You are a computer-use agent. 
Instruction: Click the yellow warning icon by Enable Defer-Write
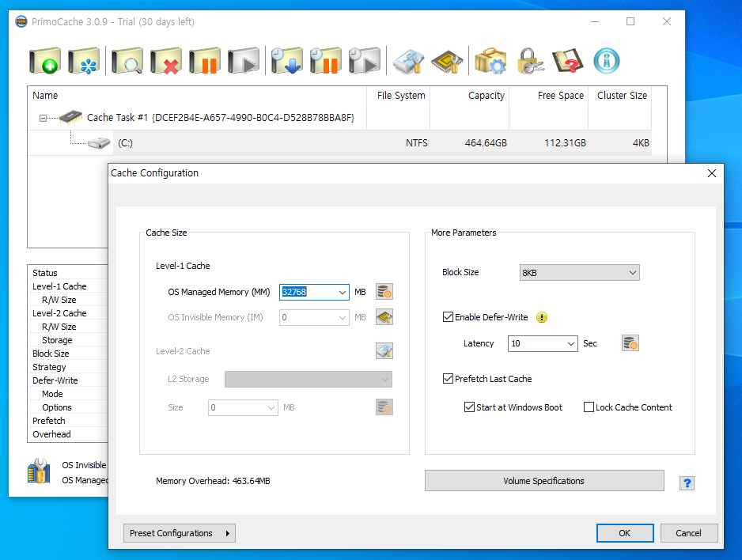(x=542, y=317)
